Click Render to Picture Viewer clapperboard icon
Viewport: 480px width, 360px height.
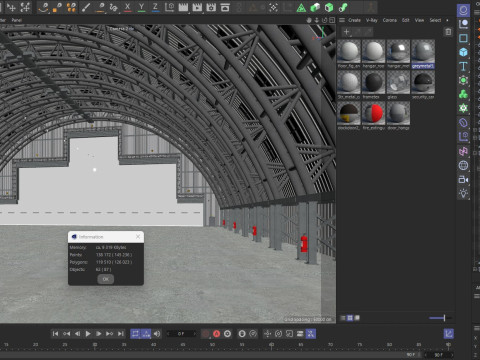click(197, 7)
